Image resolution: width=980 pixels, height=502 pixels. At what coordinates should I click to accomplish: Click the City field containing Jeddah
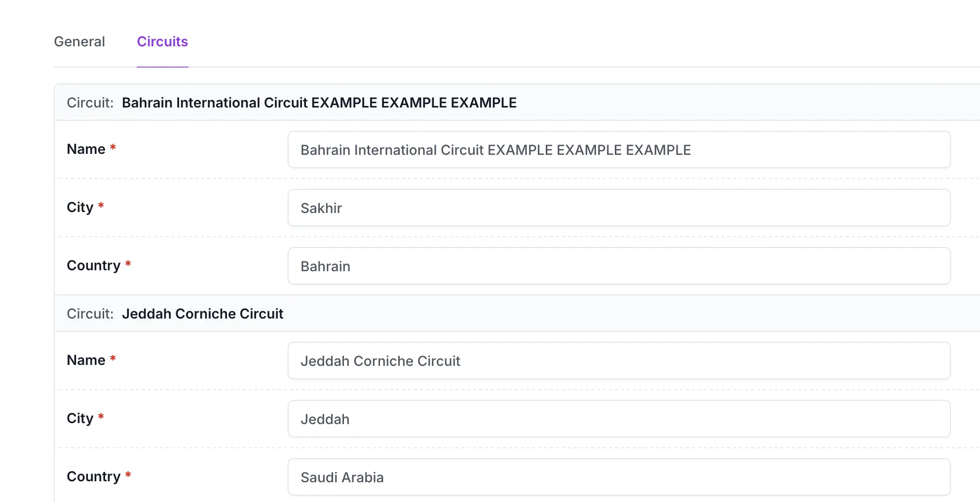tap(619, 419)
